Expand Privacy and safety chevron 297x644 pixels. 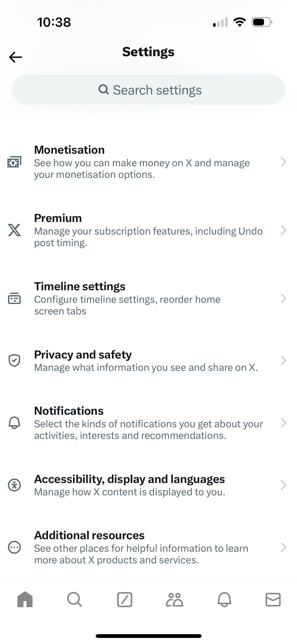(283, 361)
